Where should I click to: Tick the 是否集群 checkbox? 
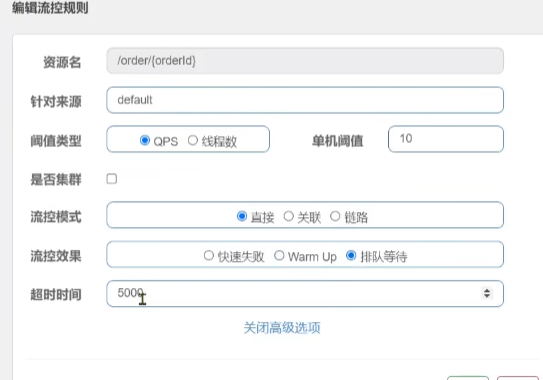pos(112,179)
